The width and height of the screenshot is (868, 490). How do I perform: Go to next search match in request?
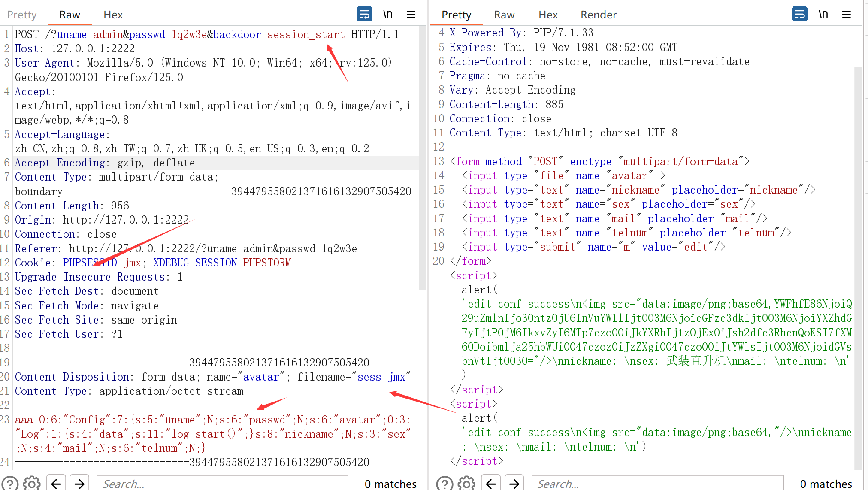79,484
